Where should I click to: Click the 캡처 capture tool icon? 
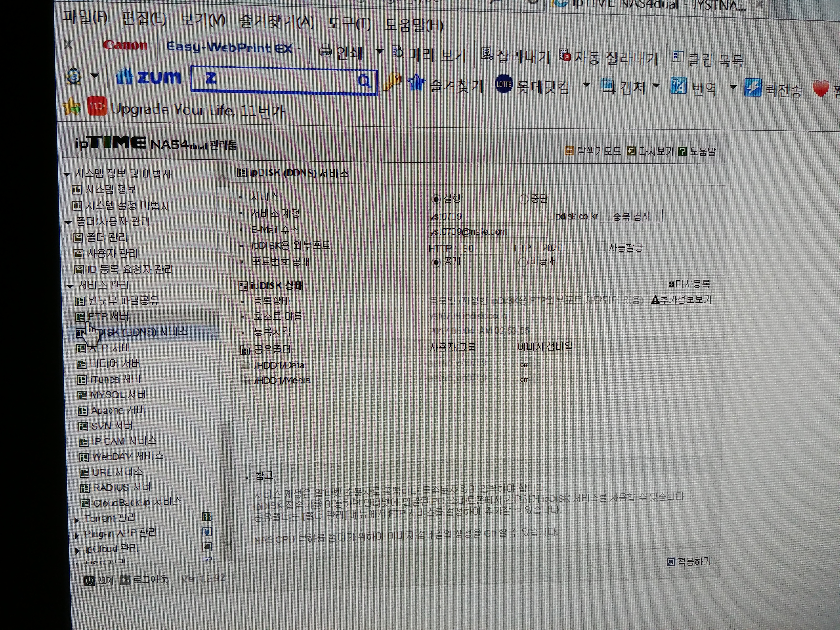(x=608, y=86)
